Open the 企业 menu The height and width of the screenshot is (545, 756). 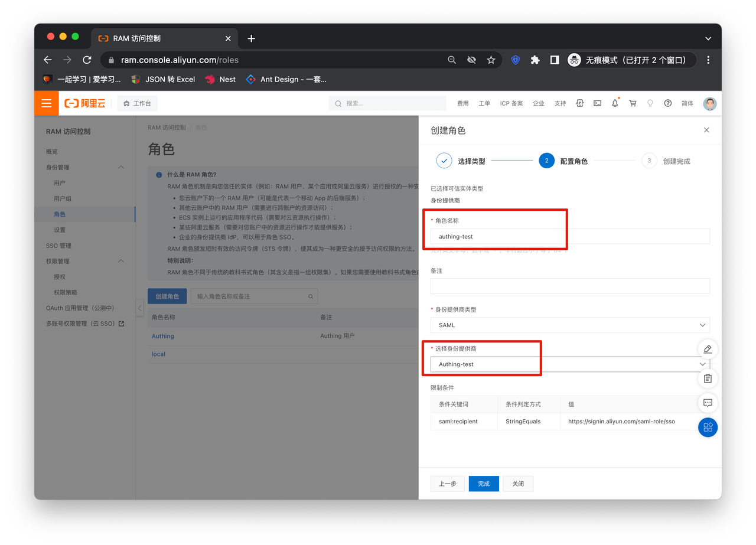(x=539, y=103)
